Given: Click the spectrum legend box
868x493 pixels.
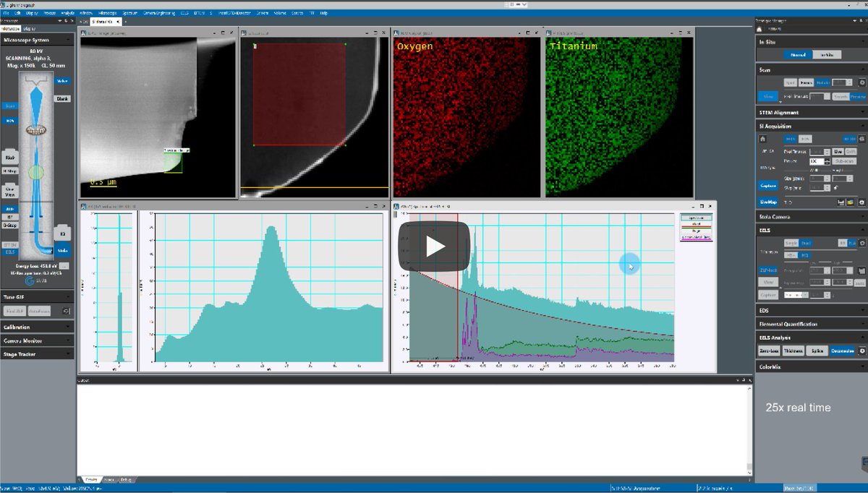Looking at the screenshot, I should click(697, 227).
